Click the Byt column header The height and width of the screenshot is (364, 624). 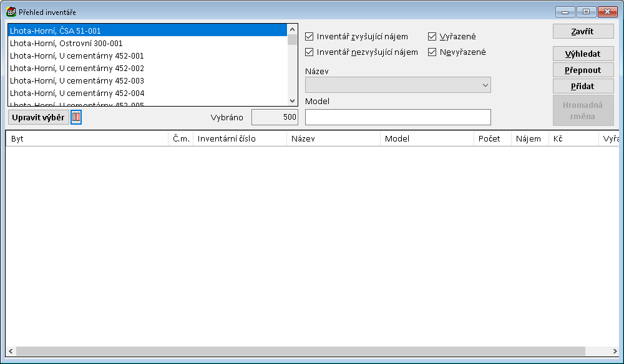coord(87,139)
